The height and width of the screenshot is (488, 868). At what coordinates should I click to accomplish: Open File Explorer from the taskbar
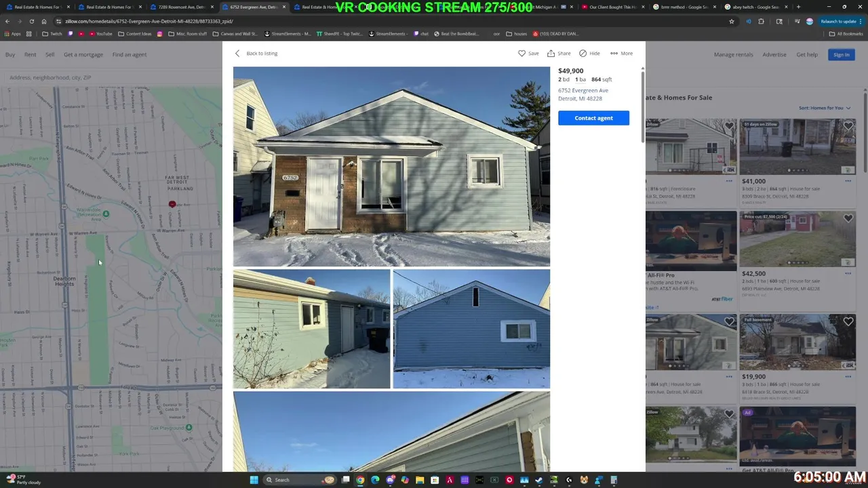420,480
